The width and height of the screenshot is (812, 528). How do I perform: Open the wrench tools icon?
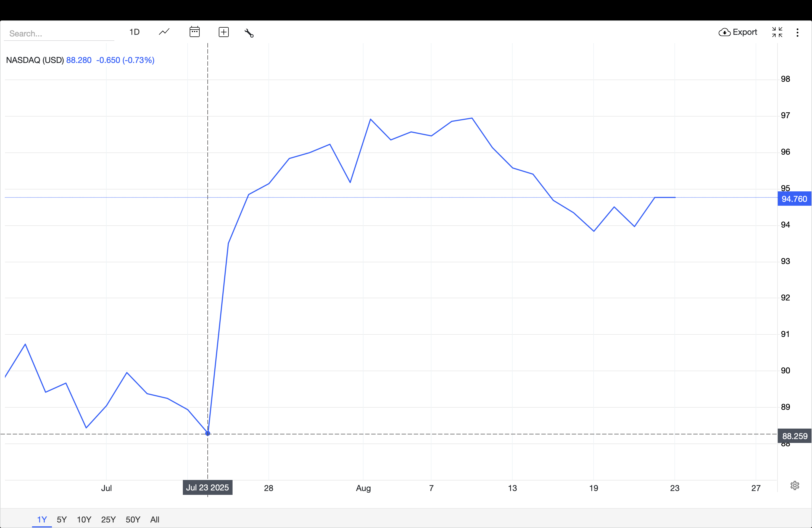tap(249, 33)
